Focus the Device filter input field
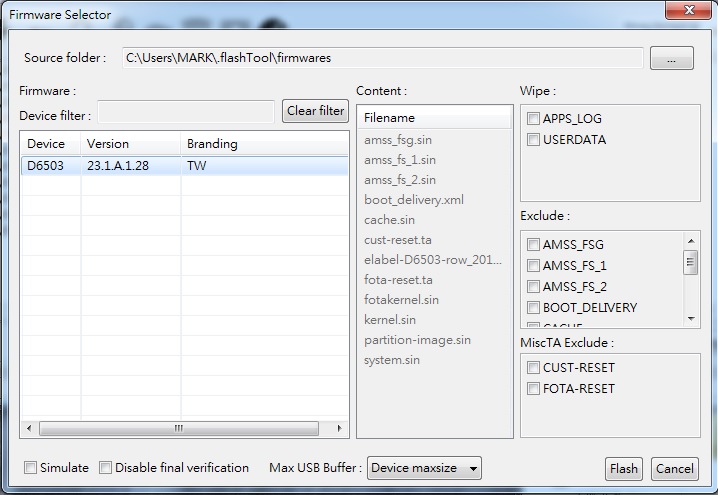718x495 pixels. coord(186,112)
